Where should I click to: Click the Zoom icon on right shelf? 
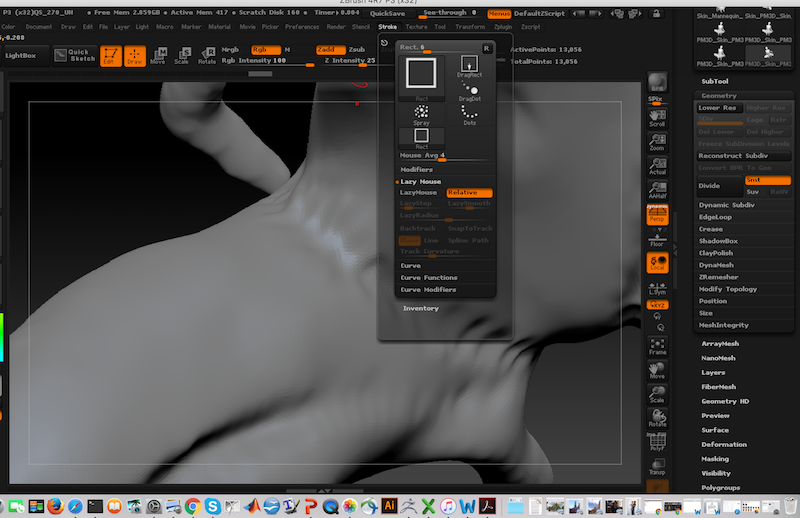click(657, 142)
